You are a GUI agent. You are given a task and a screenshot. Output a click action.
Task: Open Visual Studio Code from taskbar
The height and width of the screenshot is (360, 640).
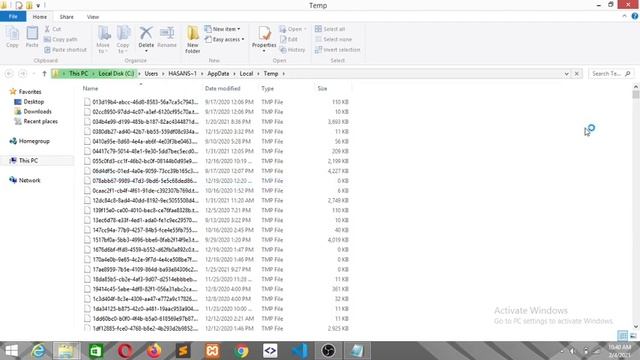click(x=300, y=351)
